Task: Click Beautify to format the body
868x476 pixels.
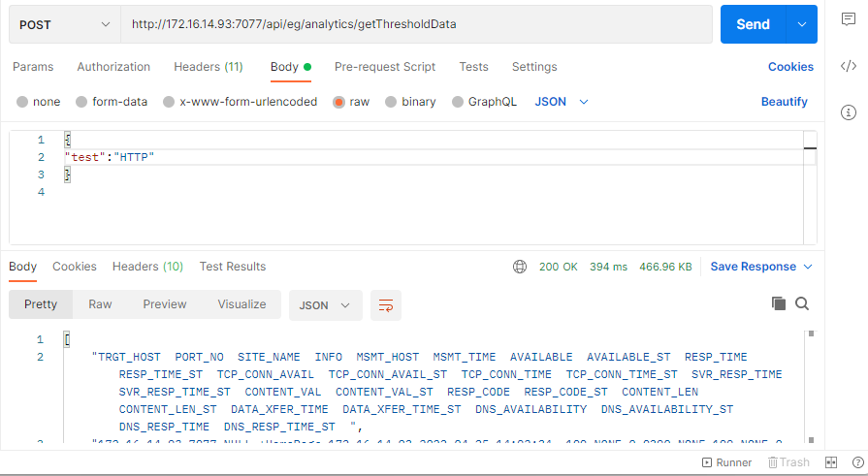Action: [784, 102]
